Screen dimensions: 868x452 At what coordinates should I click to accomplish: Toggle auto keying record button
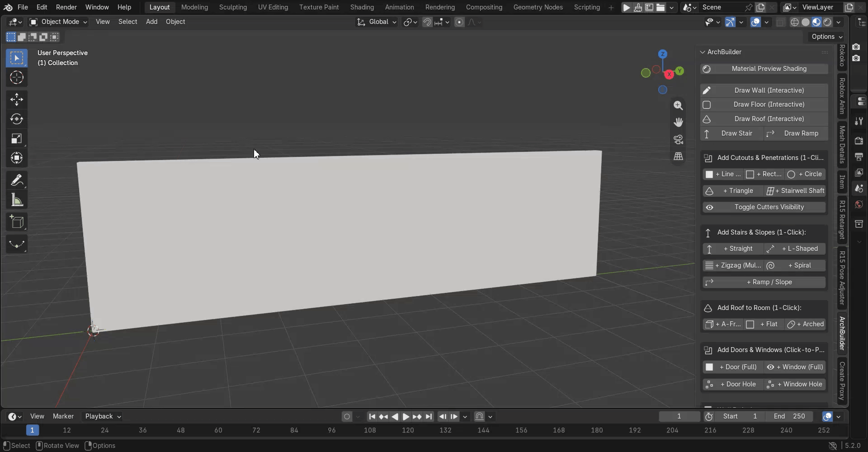point(347,417)
